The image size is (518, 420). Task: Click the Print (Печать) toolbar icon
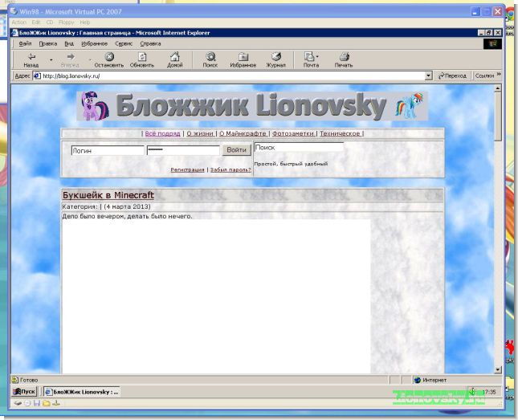coord(344,57)
